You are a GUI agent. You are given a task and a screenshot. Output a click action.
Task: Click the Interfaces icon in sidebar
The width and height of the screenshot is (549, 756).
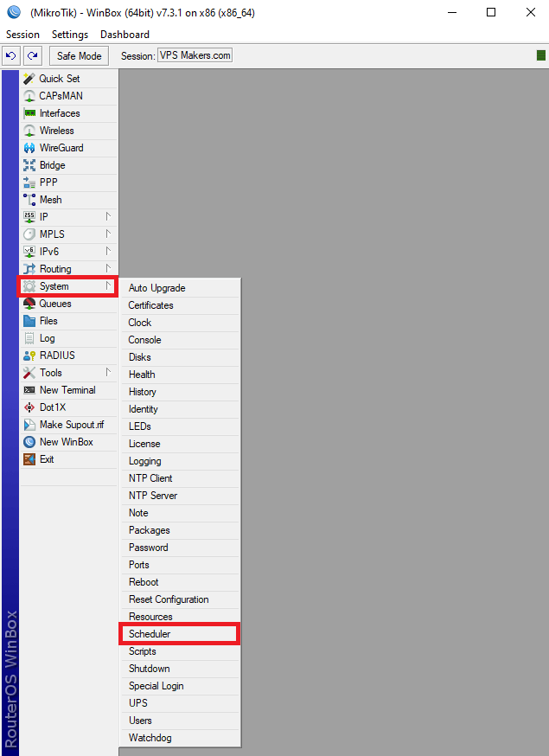[x=29, y=113]
